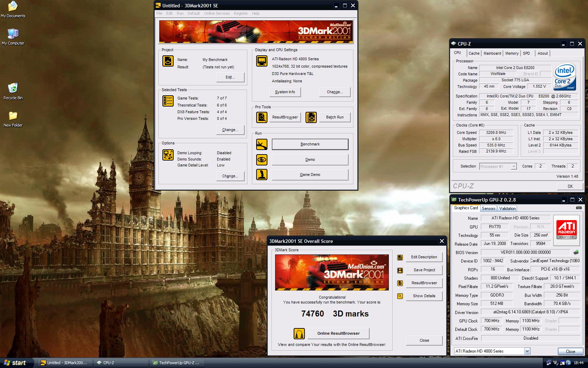The width and height of the screenshot is (588, 368).
Task: Click the System Info button
Action: (285, 92)
